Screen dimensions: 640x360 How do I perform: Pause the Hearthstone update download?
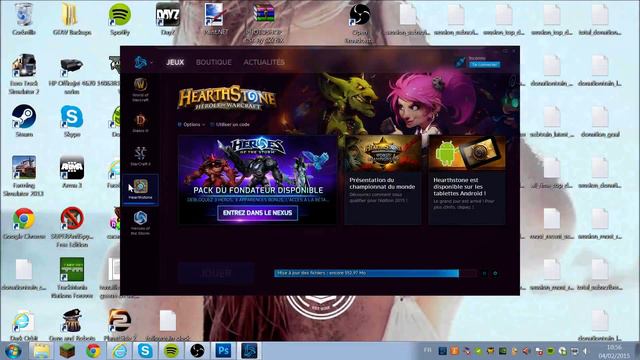[x=484, y=273]
